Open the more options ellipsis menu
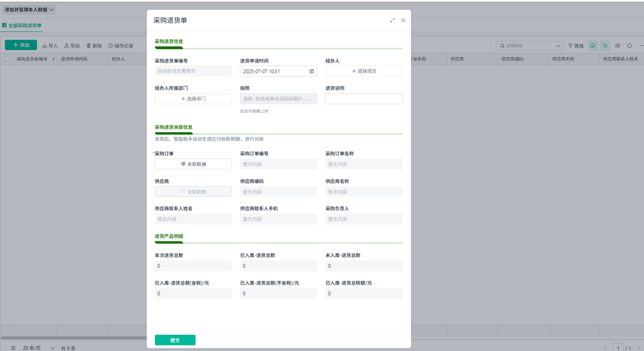This screenshot has width=644, height=351. (x=641, y=46)
